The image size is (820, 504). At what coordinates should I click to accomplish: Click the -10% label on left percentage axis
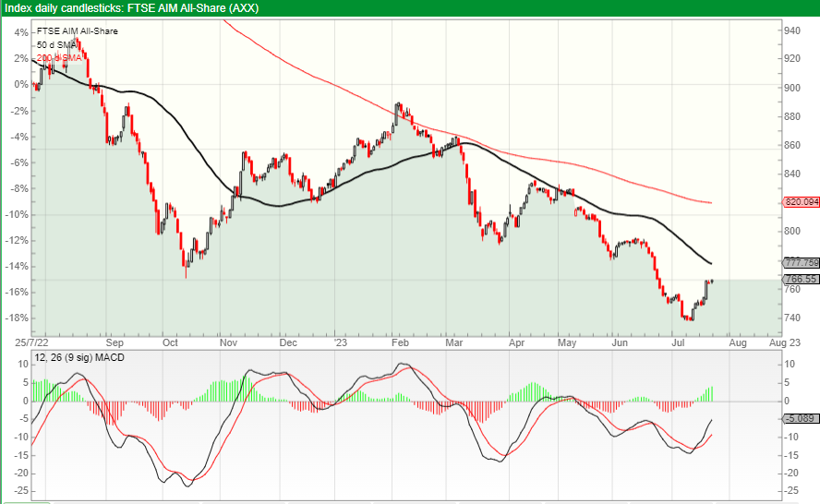pyautogui.click(x=18, y=214)
